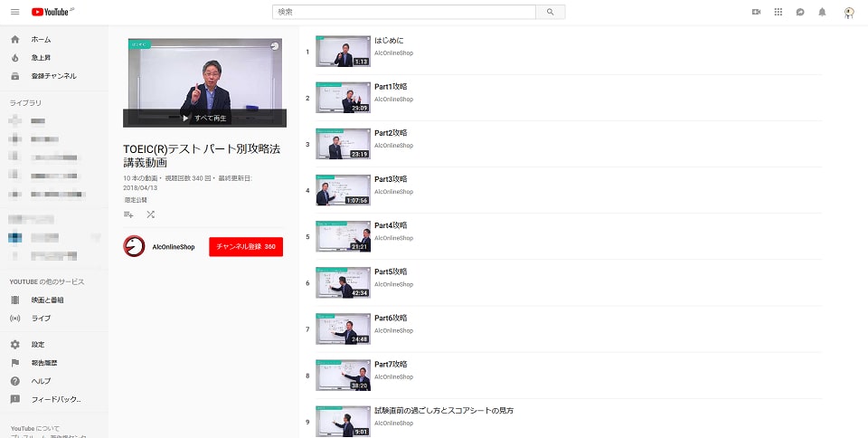Viewport: 868px width, 438px height.
Task: Subscribe with チャンネル登録 360 button
Action: [x=246, y=247]
